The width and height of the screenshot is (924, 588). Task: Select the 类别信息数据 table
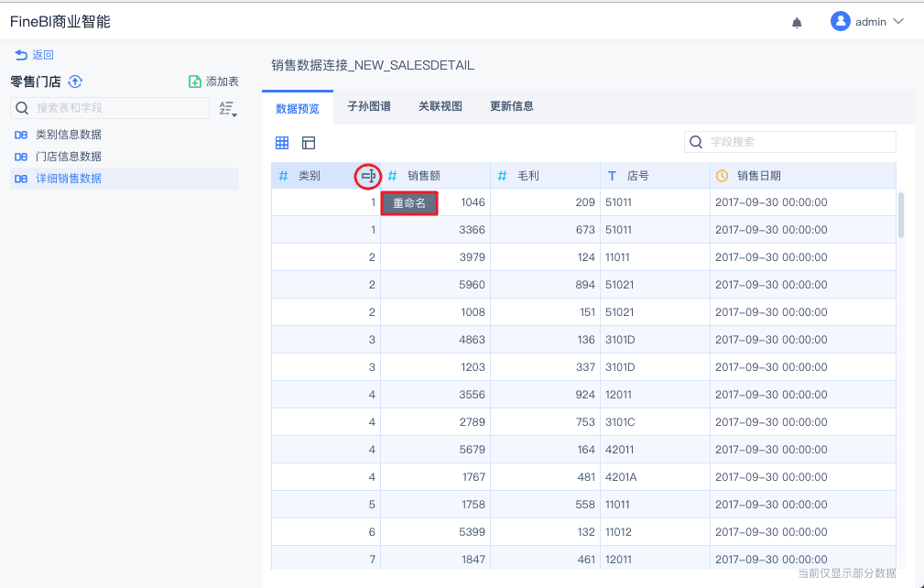pyautogui.click(x=68, y=135)
